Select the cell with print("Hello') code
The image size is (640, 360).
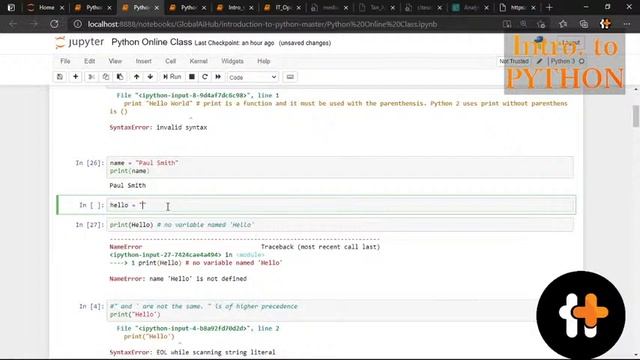pyautogui.click(x=340, y=311)
